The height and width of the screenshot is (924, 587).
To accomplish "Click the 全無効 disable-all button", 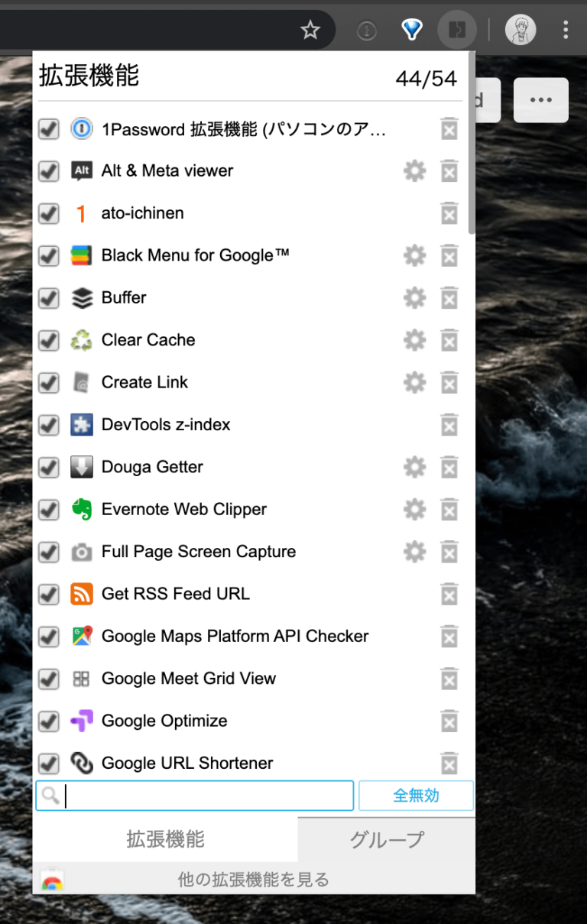I will (416, 796).
